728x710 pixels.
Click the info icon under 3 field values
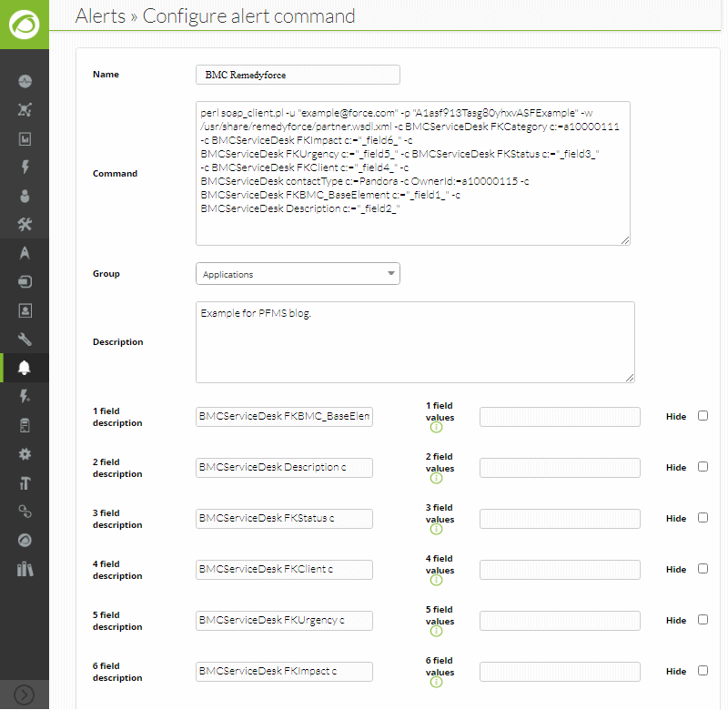pos(436,530)
